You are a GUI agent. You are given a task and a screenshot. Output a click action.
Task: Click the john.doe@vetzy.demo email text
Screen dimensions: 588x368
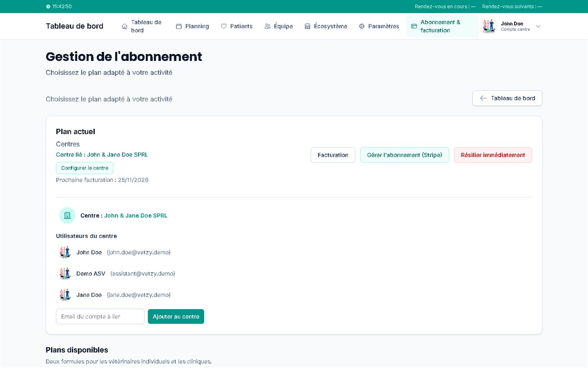click(x=139, y=252)
